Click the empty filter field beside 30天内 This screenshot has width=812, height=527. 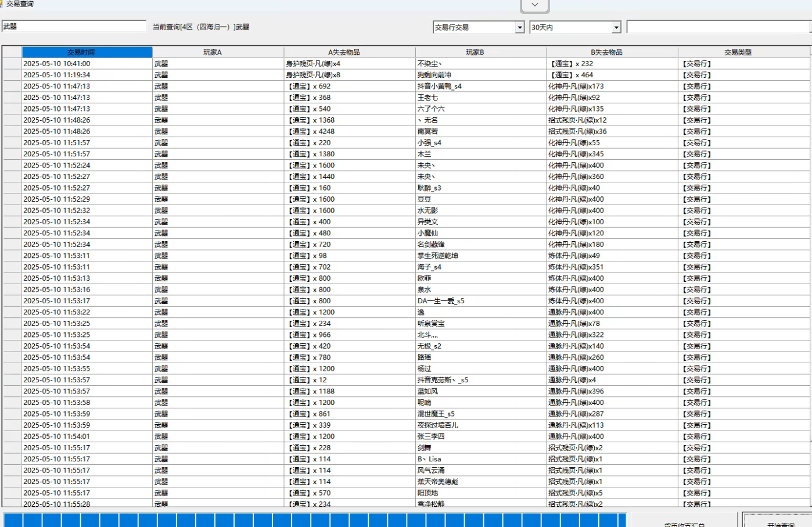coord(719,27)
